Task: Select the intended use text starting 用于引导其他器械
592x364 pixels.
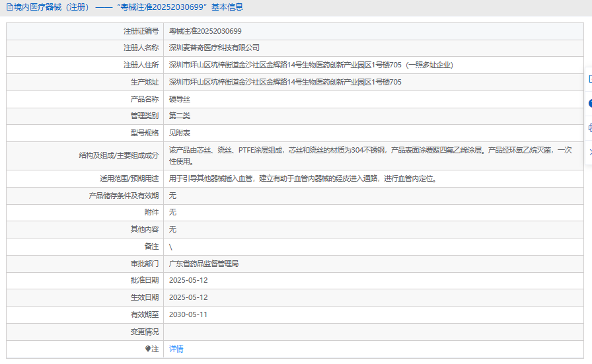Action: 303,178
